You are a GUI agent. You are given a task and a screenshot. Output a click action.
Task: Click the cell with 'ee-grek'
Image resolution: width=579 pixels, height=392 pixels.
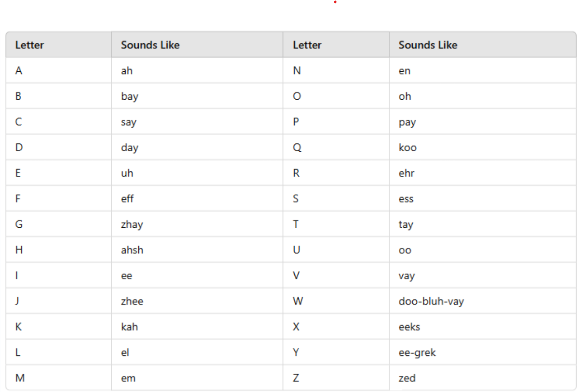(483, 353)
